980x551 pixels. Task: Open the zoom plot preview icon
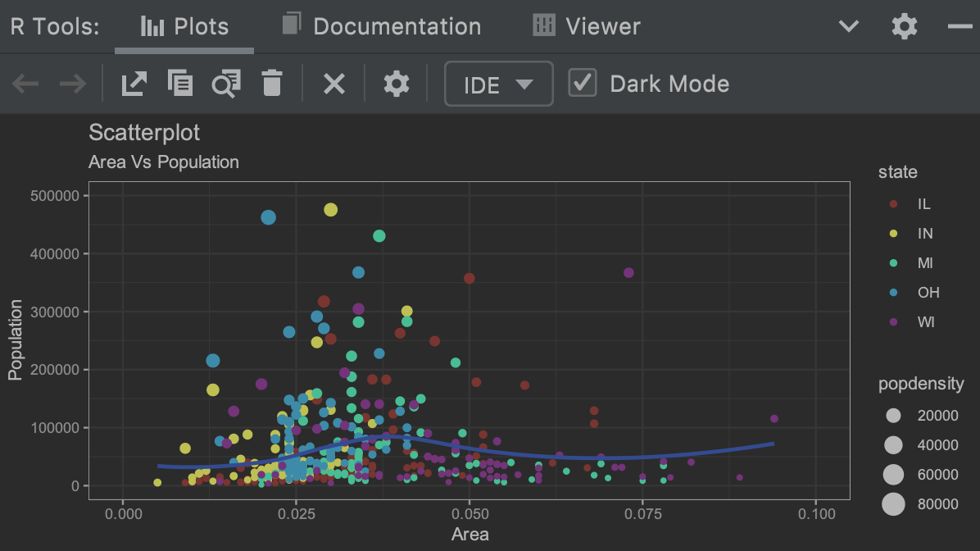tap(225, 84)
